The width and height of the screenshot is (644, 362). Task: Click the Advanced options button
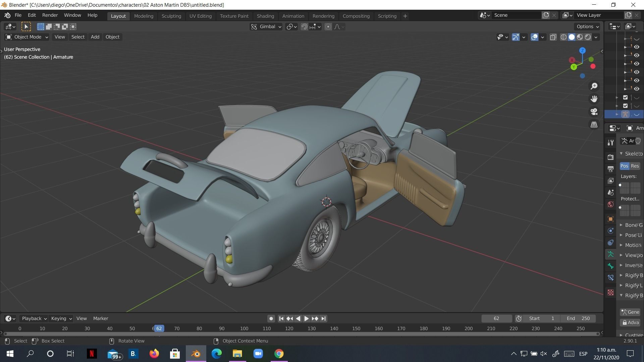pos(630,322)
